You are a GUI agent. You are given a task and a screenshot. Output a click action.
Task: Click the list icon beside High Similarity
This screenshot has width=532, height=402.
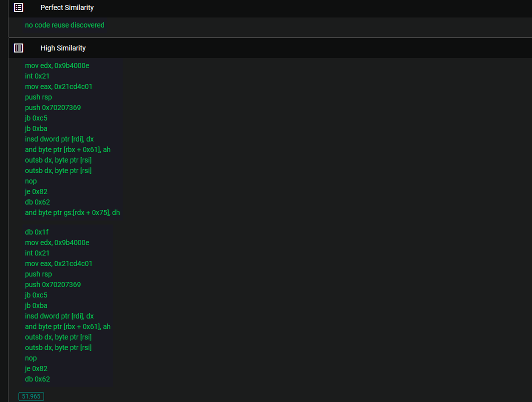coord(19,48)
